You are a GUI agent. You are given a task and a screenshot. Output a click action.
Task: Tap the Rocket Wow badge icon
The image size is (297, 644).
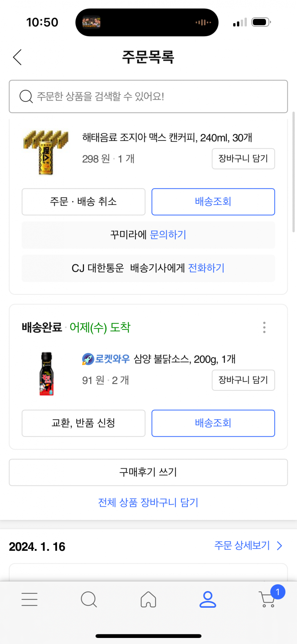[88, 359]
